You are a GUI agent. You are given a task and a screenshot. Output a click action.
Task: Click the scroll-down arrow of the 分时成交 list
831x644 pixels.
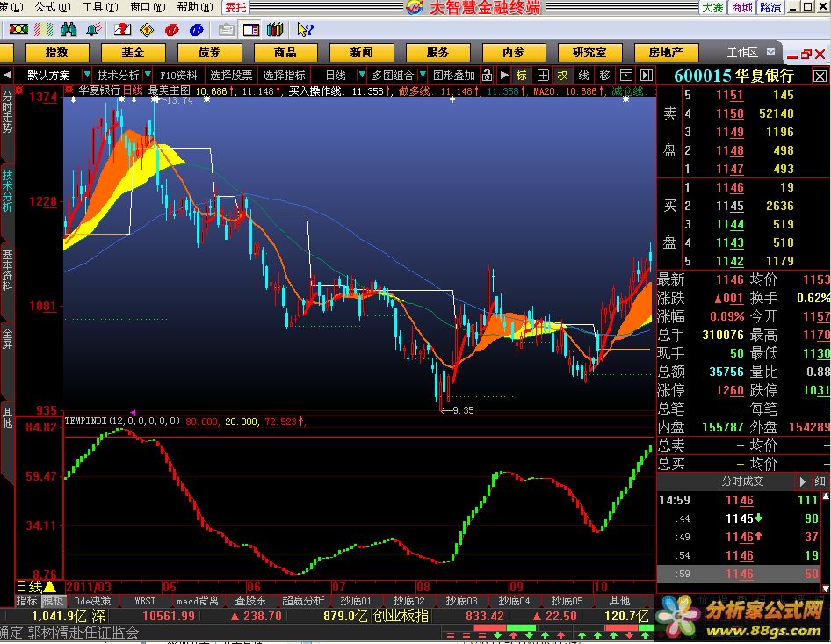click(826, 588)
